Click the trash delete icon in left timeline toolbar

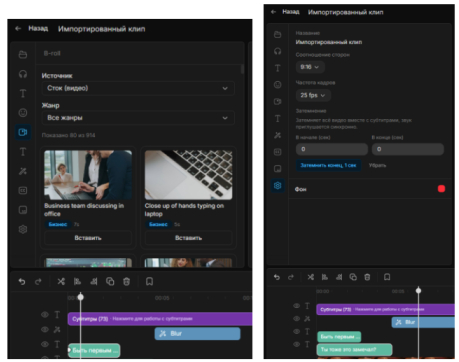pyautogui.click(x=126, y=282)
